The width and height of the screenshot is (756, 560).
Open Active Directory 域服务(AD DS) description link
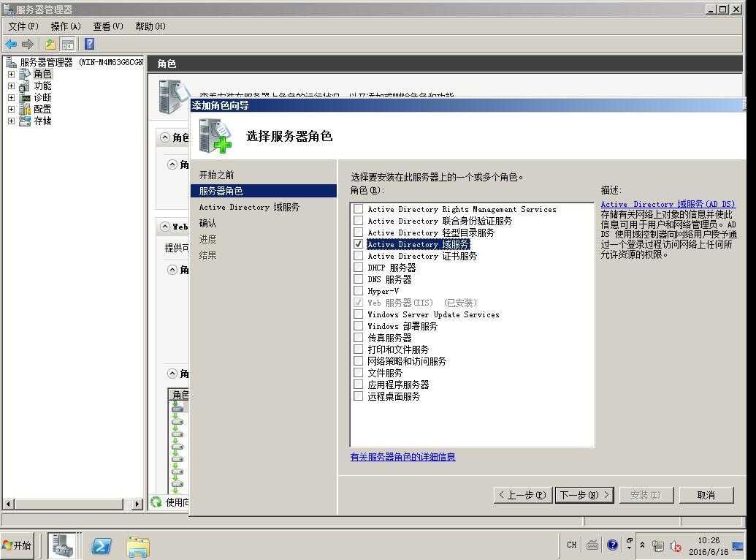668,204
